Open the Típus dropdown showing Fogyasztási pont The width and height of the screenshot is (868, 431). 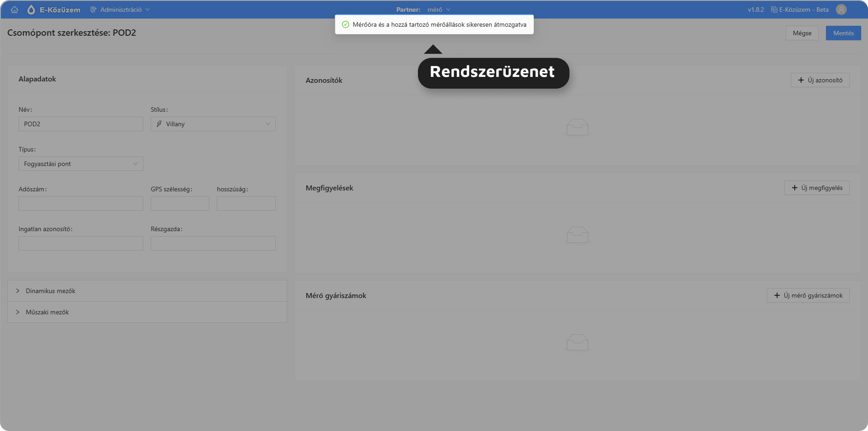click(x=81, y=164)
